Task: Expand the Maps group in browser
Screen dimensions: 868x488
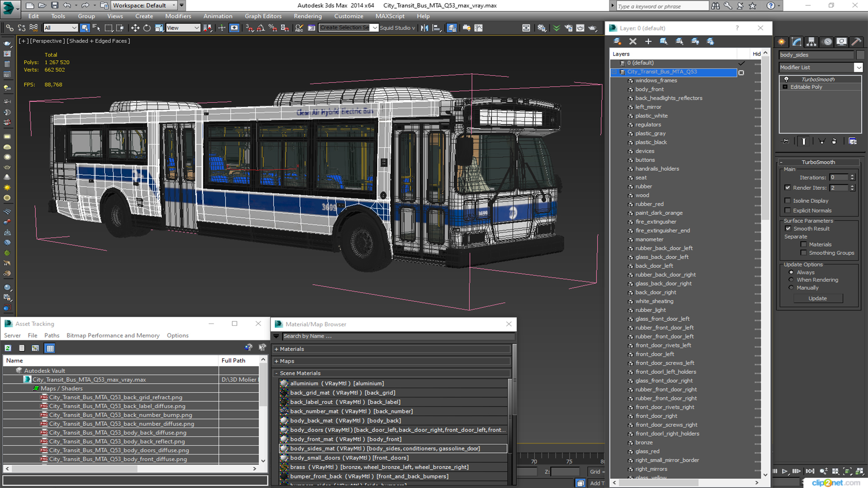Action: click(276, 361)
